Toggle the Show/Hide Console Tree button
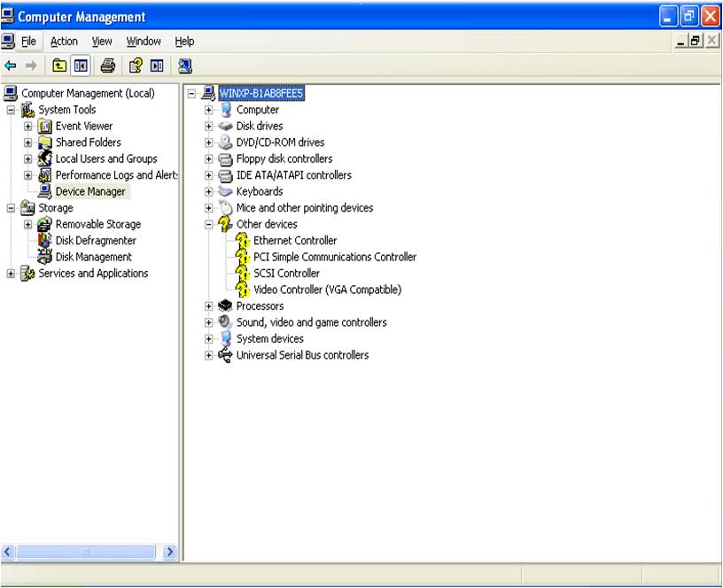 81,66
